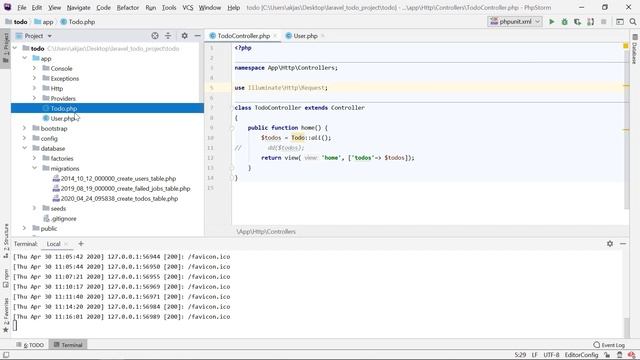This screenshot has width=640, height=360.
Task: Click the Todo.php breadcrumb in navigation bar
Action: [x=78, y=22]
